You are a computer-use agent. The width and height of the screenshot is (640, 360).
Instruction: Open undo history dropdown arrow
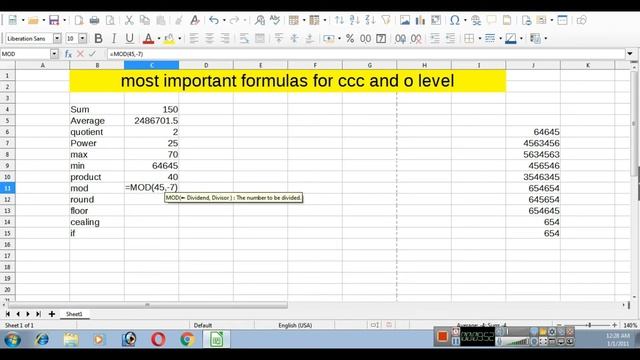(x=224, y=20)
